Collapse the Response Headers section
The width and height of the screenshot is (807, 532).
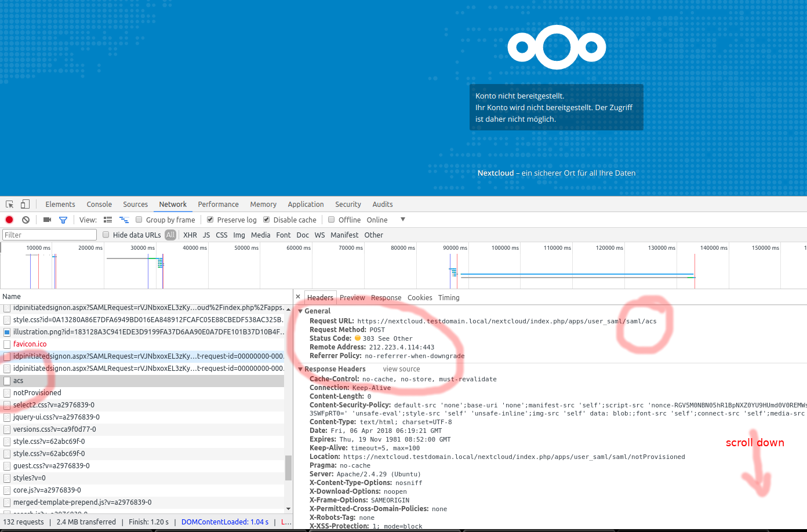point(300,369)
